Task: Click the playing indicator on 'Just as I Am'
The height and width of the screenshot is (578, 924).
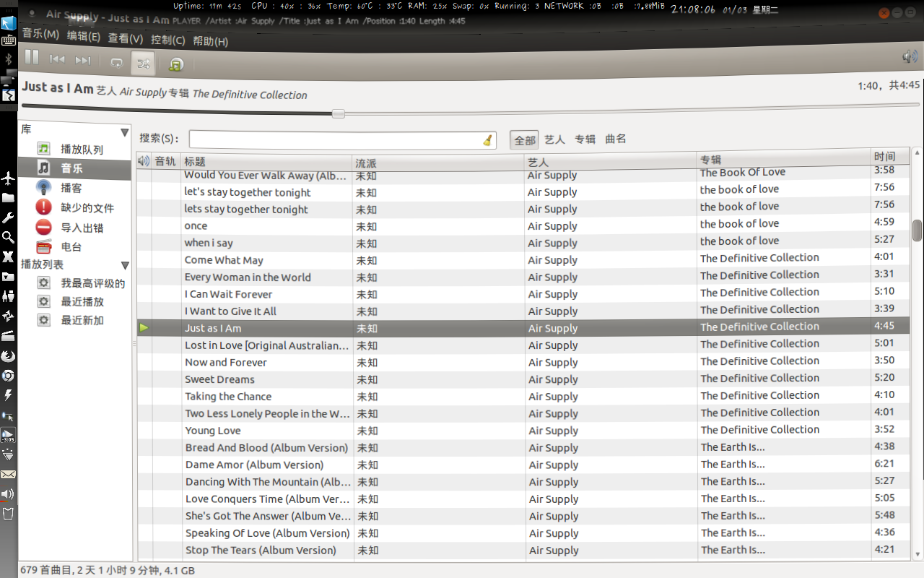Action: [x=144, y=328]
